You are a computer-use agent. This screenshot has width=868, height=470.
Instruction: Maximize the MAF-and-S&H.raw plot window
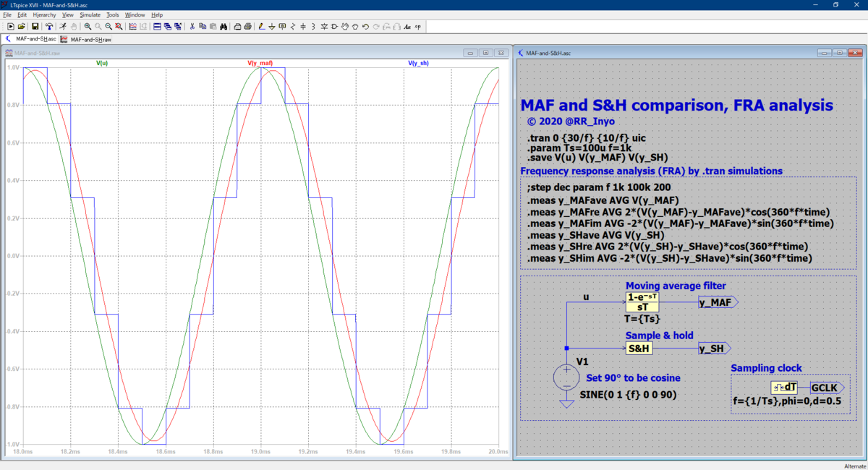click(x=485, y=53)
